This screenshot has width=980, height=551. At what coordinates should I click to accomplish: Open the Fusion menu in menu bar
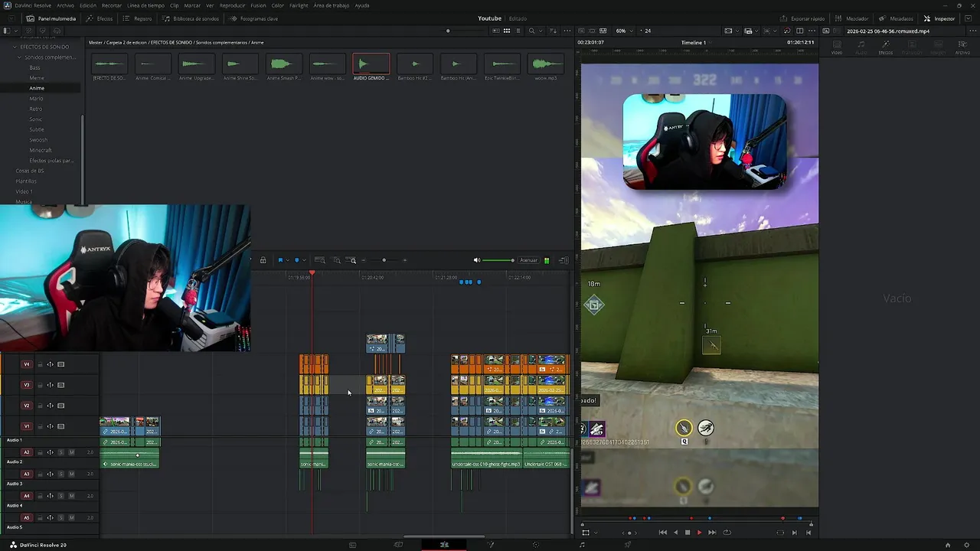pyautogui.click(x=258, y=5)
